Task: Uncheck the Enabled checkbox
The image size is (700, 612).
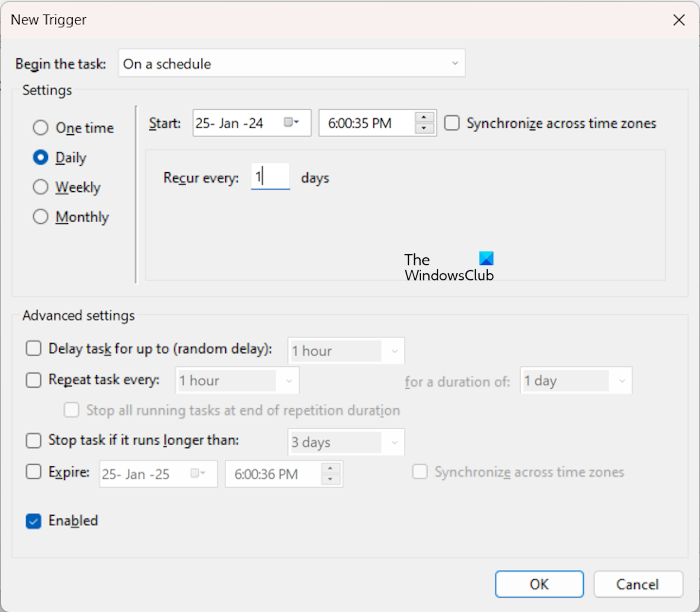Action: [x=34, y=521]
